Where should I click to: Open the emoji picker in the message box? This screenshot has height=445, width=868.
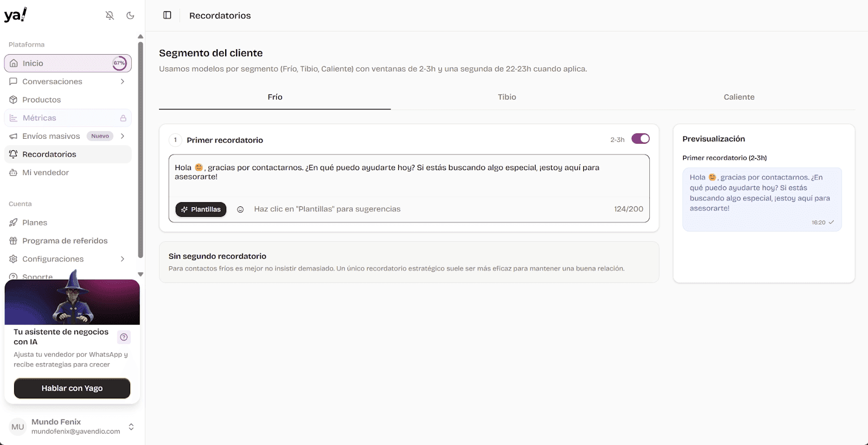[x=240, y=209]
